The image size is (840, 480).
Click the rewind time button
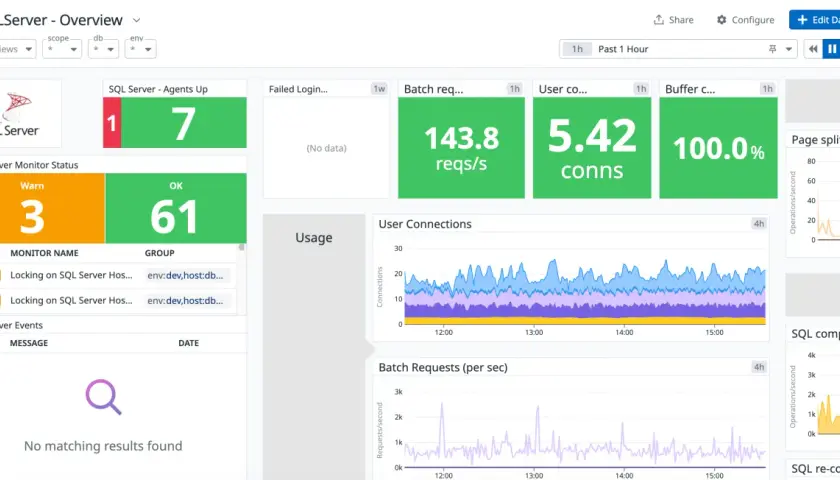[813, 49]
